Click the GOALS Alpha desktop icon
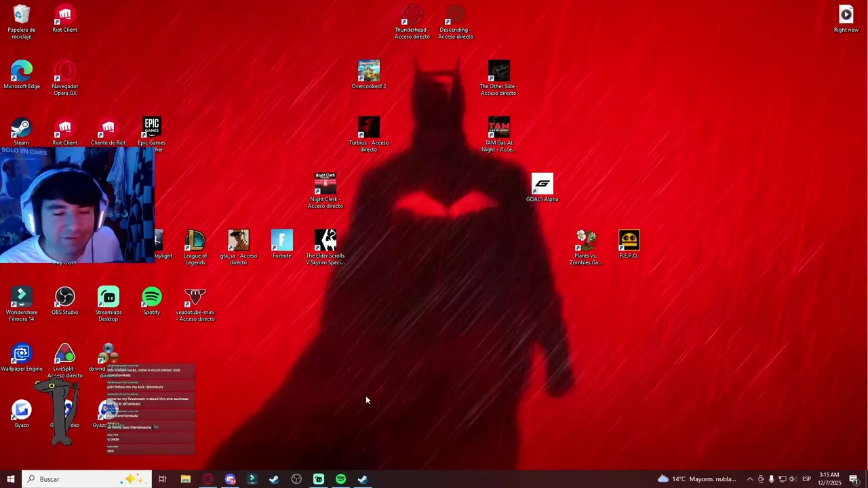Screen dimensions: 868x488 click(542, 188)
